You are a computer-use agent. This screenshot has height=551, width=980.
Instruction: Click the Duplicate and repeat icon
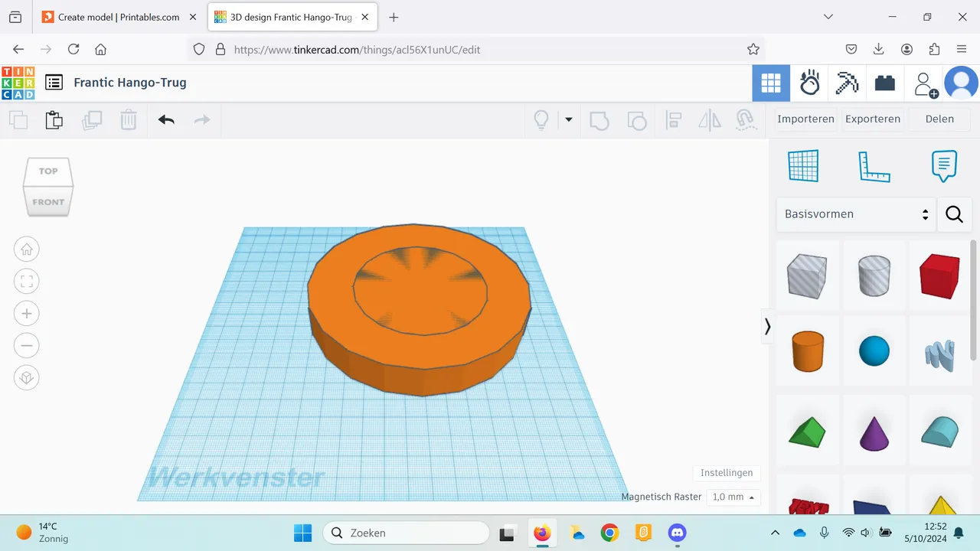pyautogui.click(x=92, y=120)
